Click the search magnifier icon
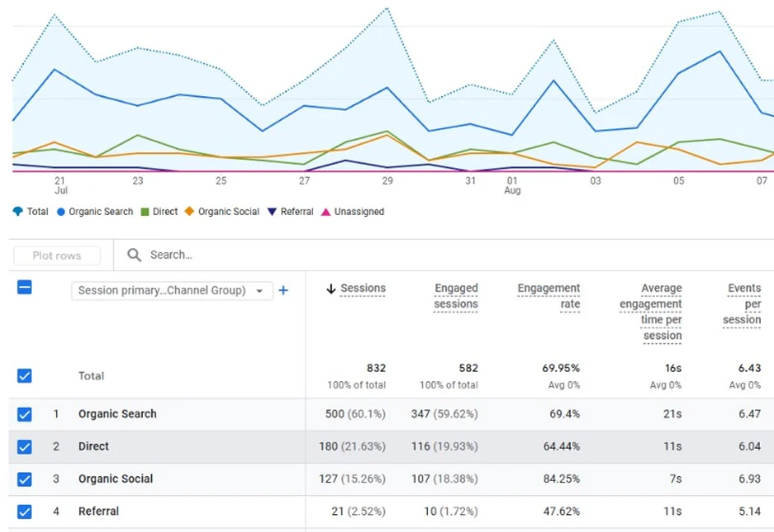Viewport: 774px width, 532px height. (x=134, y=255)
